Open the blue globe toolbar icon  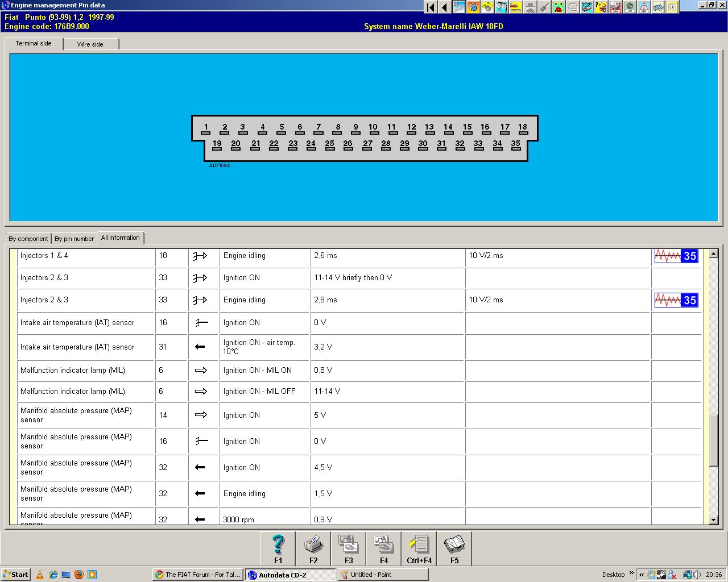coord(473,7)
